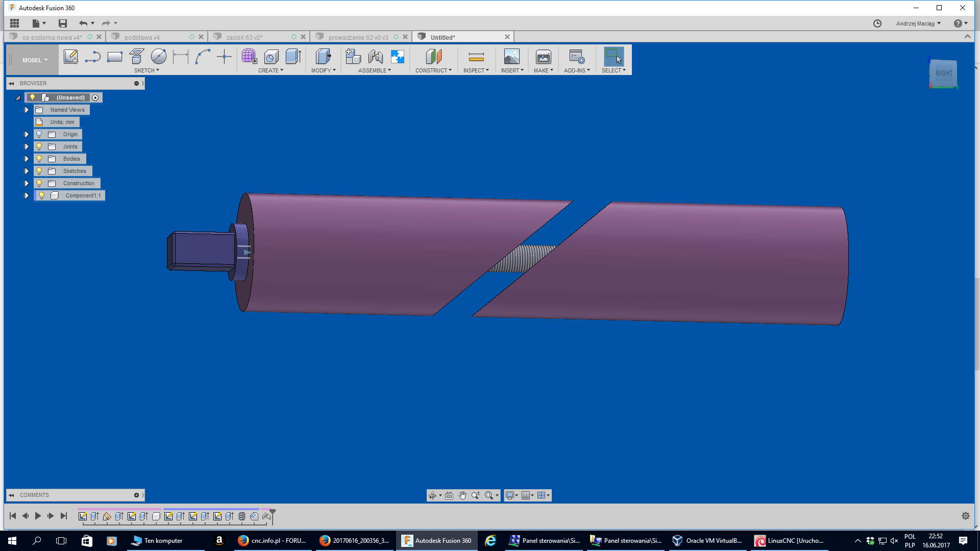Expand the Component1:1 node
Viewport: 980px width, 551px height.
[x=27, y=195]
